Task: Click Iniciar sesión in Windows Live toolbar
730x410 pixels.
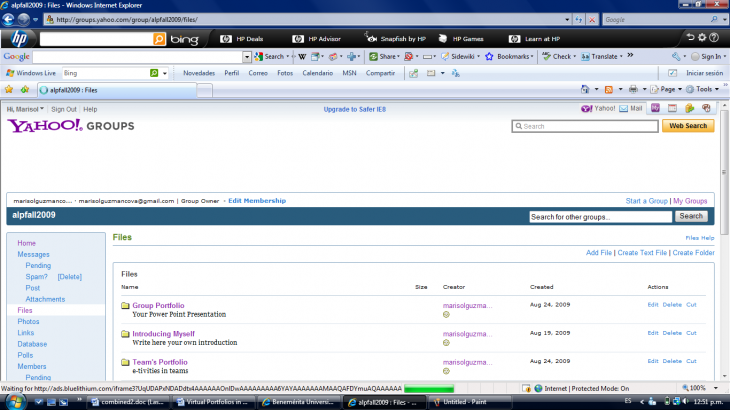Action: pyautogui.click(x=704, y=73)
